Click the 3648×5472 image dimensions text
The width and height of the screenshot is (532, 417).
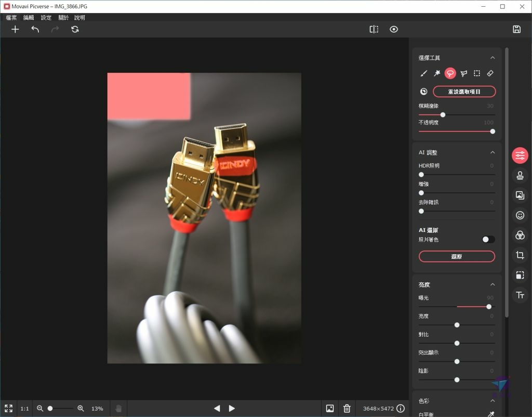378,409
